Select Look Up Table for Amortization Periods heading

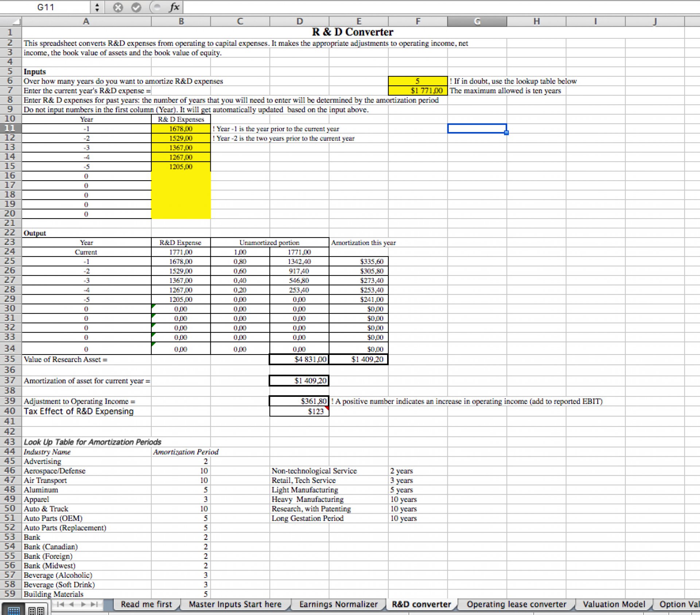tap(93, 442)
